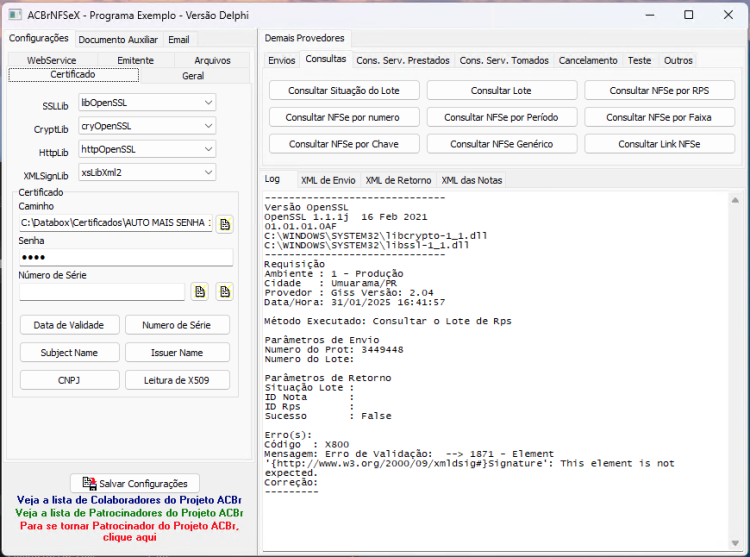Open the Patrocinadores do Projeto ACBr link
Screen dimensions: 750x557
pyautogui.click(x=129, y=513)
